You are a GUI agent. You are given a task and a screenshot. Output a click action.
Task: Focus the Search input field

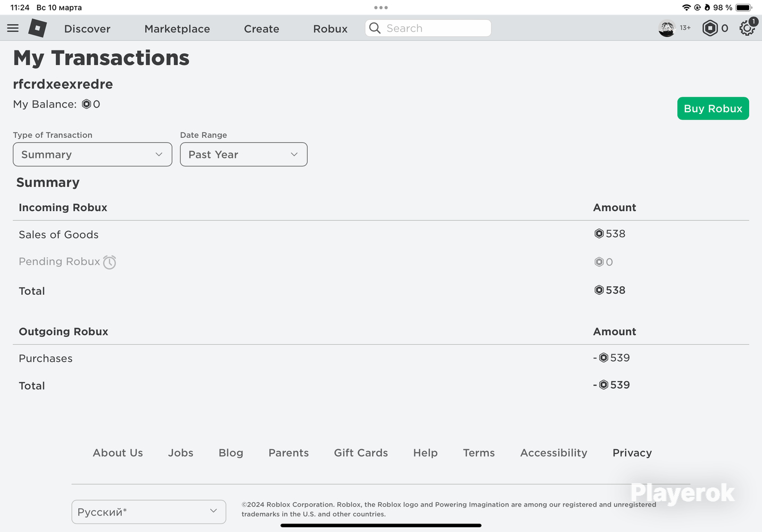[x=428, y=28]
